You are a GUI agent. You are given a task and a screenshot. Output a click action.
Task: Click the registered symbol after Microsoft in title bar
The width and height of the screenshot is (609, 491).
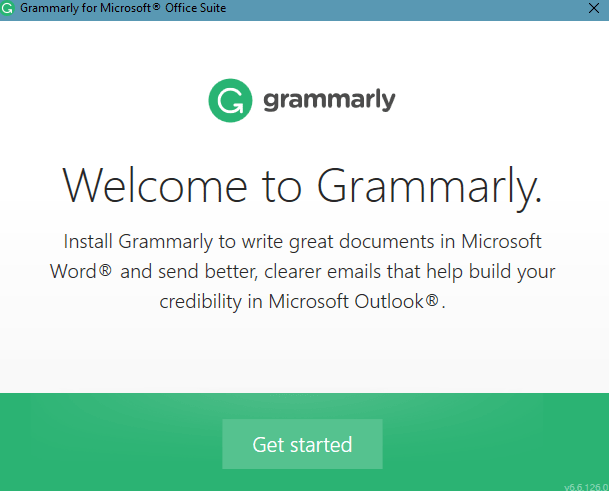pyautogui.click(x=156, y=7)
